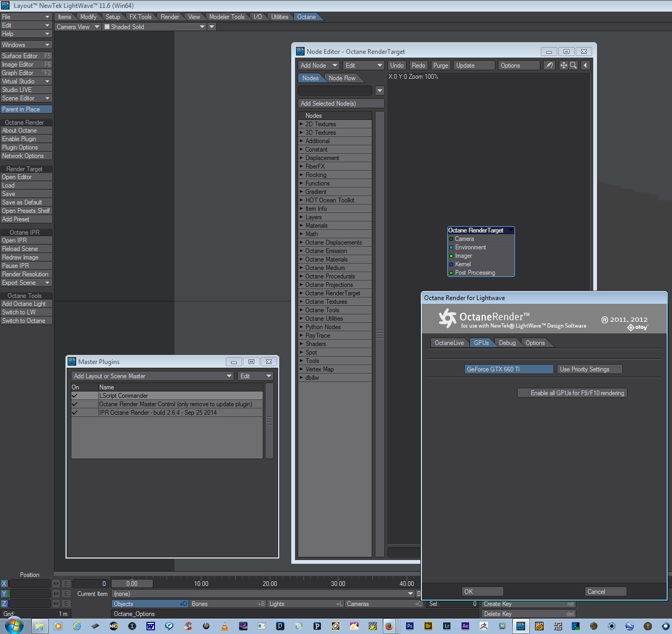672x634 pixels.
Task: Switch to Firefox in the taskbar
Action: pyautogui.click(x=389, y=626)
